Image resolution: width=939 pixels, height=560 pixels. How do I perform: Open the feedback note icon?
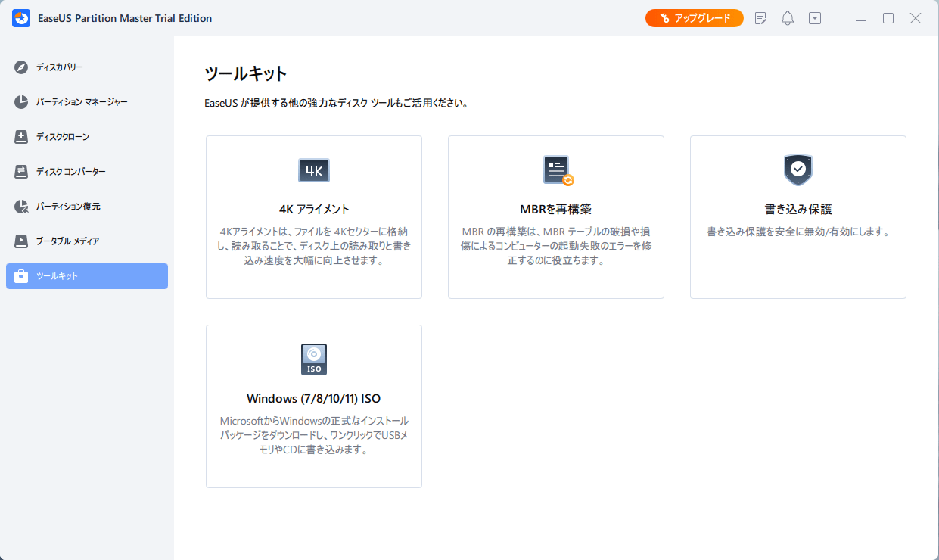click(x=760, y=17)
